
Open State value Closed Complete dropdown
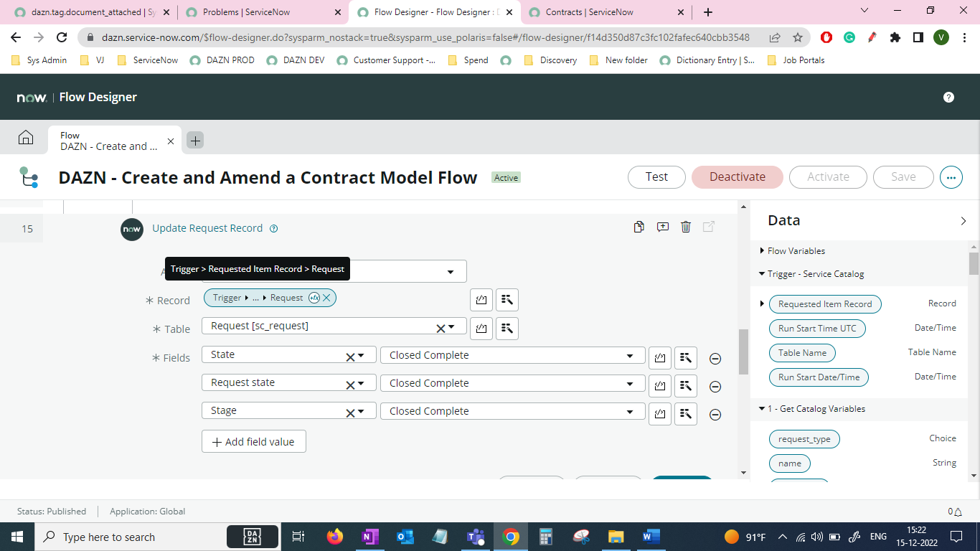click(x=513, y=355)
